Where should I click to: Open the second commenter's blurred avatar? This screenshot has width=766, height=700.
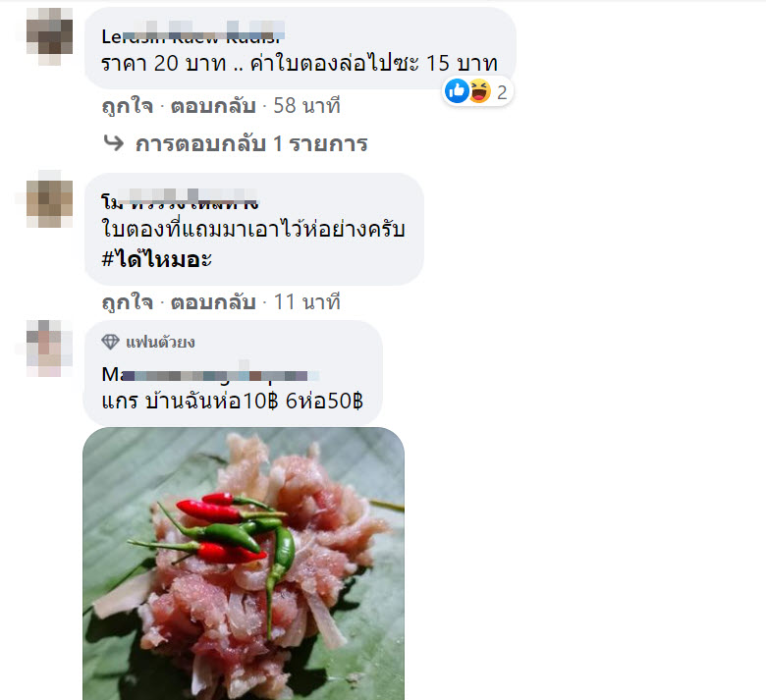tap(49, 199)
